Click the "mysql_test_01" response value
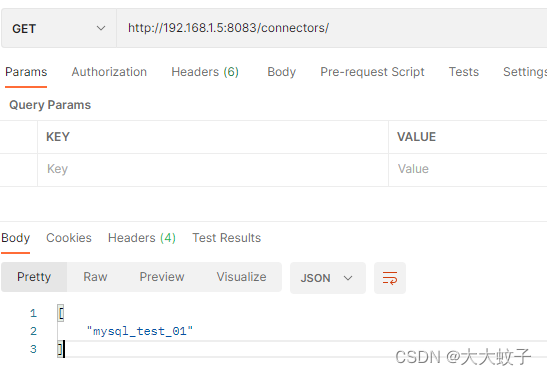The height and width of the screenshot is (375, 547). pos(140,331)
